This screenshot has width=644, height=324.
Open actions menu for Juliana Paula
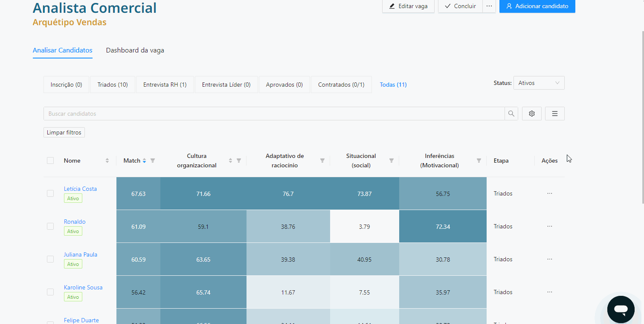point(549,259)
